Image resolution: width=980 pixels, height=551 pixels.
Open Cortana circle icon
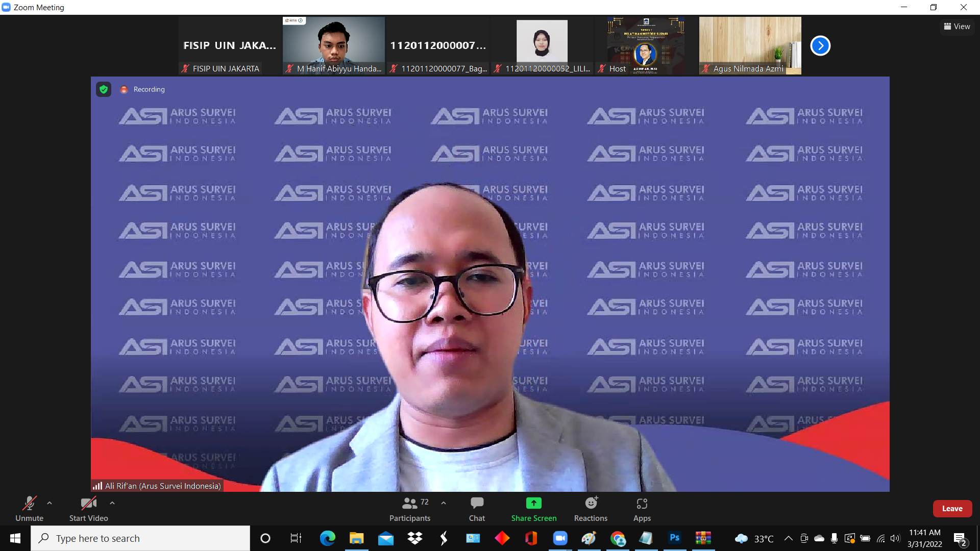265,538
